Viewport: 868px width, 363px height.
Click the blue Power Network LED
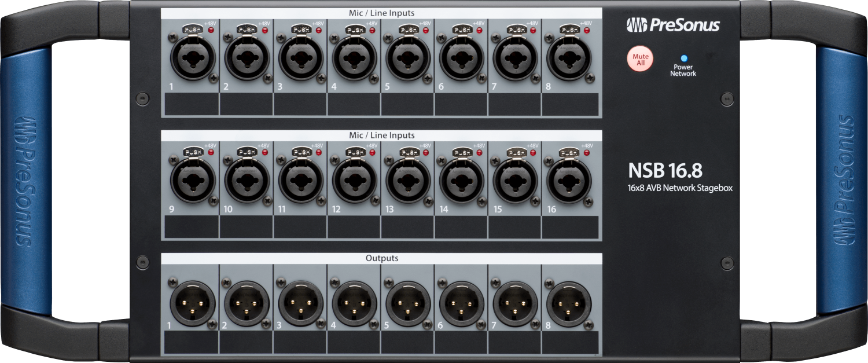click(683, 58)
